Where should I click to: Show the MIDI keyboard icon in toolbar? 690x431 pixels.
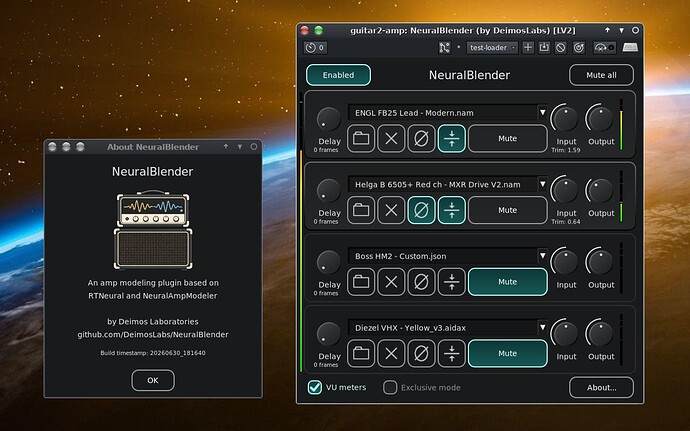[x=630, y=48]
